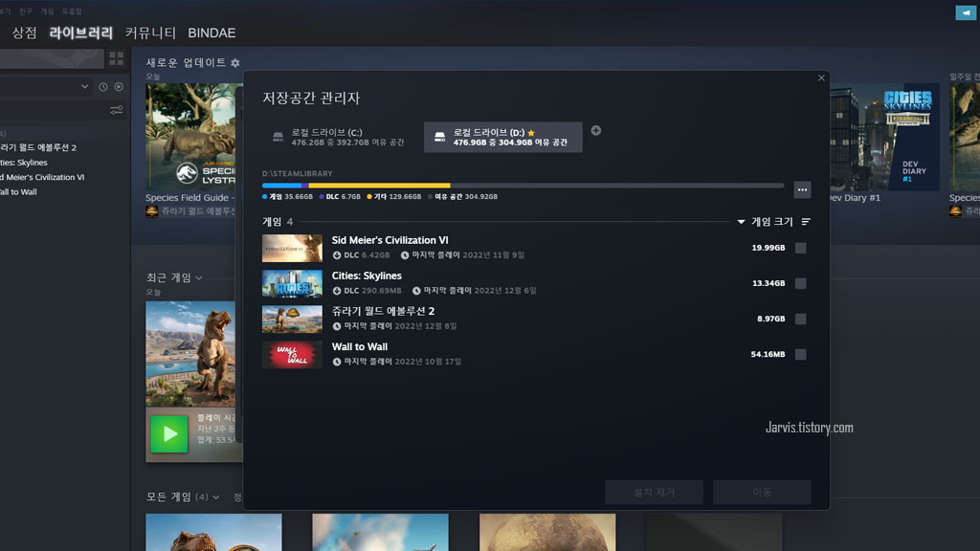The image size is (980, 551).
Task: Select the Sid Meier's Civilization VI thumbnail
Action: [292, 248]
